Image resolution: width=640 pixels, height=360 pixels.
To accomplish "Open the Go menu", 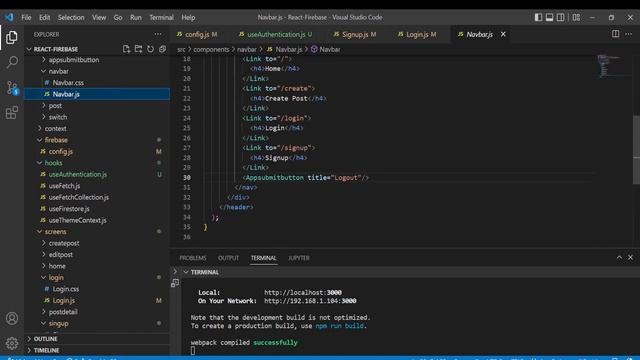I will coord(118,18).
